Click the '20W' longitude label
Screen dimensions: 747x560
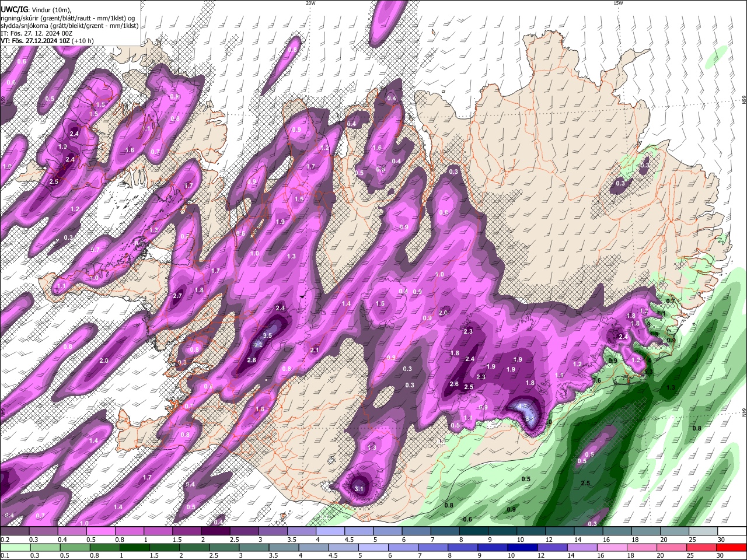click(310, 3)
